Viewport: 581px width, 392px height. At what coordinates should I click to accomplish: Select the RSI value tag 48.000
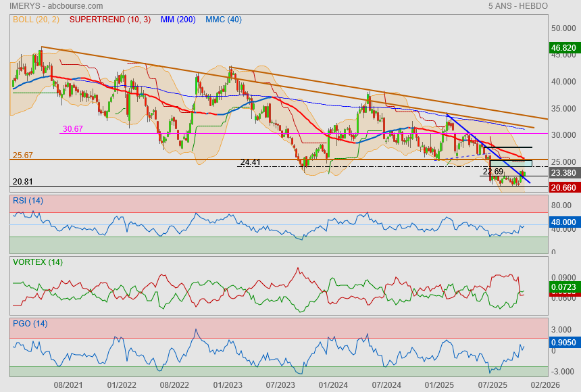[563, 222]
